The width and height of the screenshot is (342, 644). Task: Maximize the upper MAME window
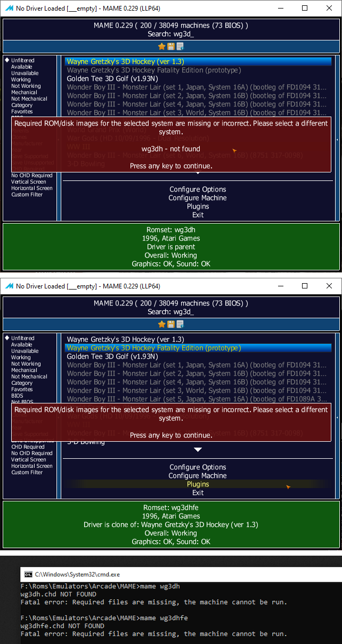tap(305, 8)
